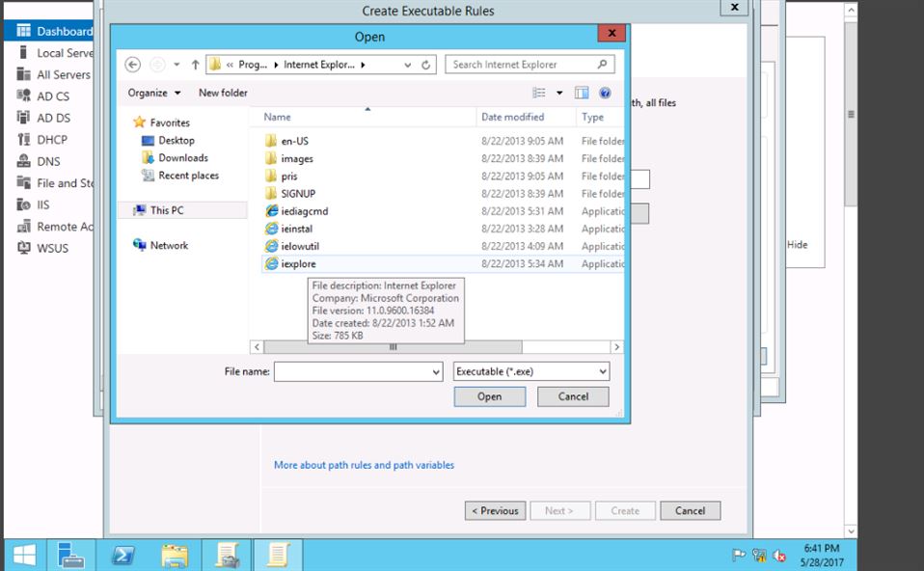Click the Up one level arrow
This screenshot has width=924, height=571.
click(x=195, y=65)
